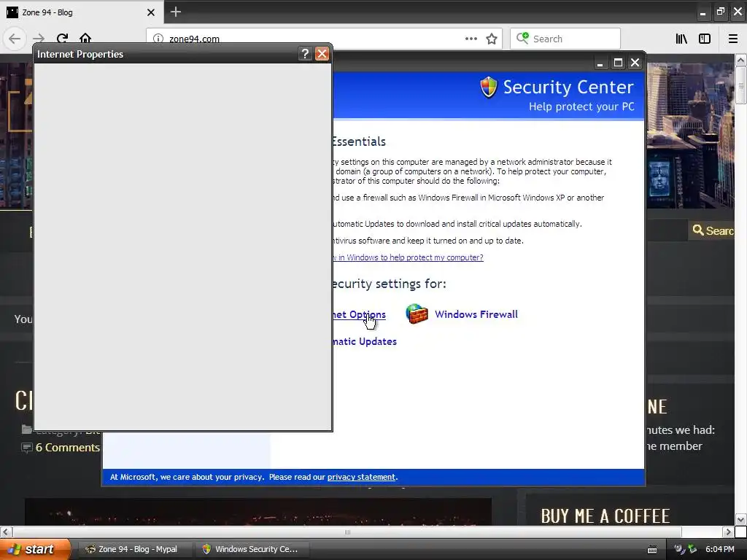Click the network connection tray icon
The image size is (747, 560).
692,549
